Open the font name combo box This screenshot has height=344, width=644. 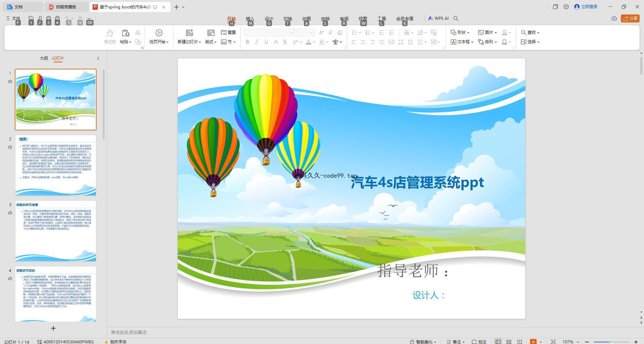pyautogui.click(x=269, y=33)
